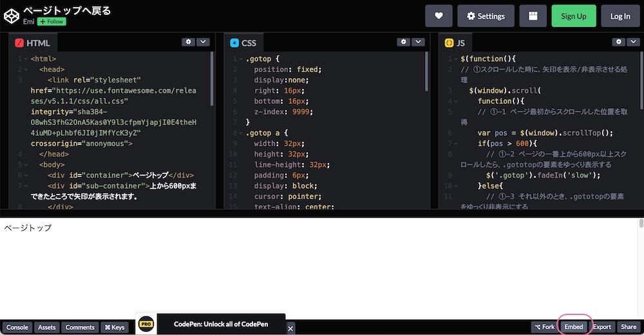
Task: Love this pen with heart button
Action: [x=439, y=16]
